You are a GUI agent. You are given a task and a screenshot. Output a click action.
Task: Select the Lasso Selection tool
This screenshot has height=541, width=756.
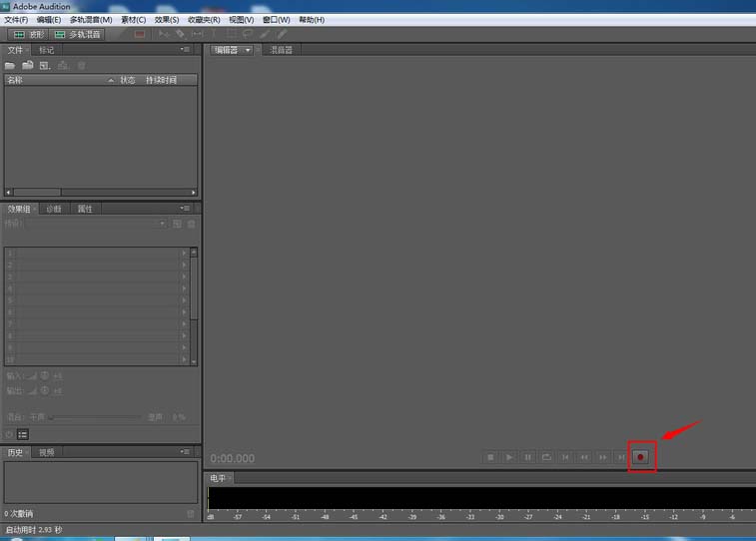click(248, 34)
